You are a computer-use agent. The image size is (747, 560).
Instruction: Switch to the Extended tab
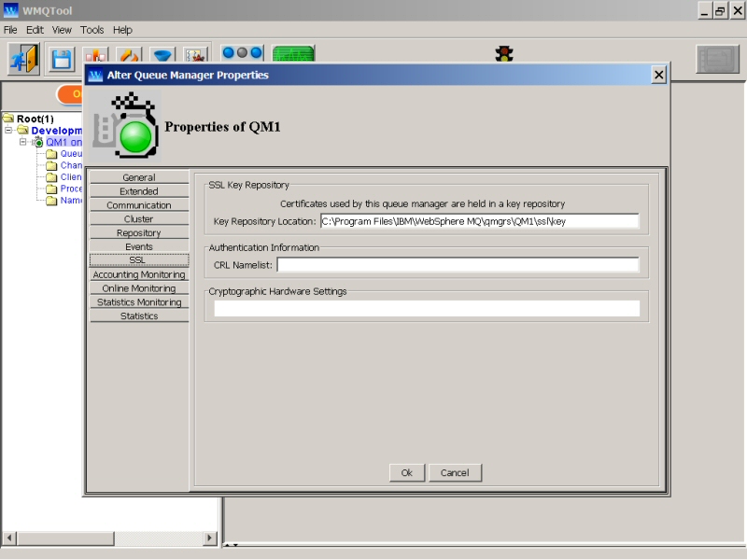(x=139, y=191)
